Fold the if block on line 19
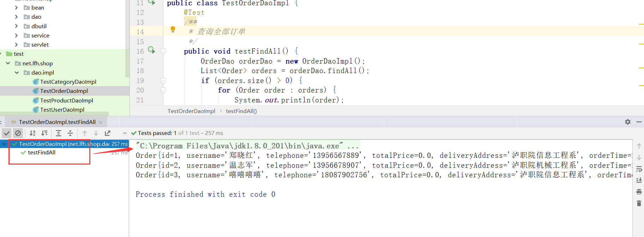Image resolution: width=644 pixels, height=237 pixels. pos(163,81)
